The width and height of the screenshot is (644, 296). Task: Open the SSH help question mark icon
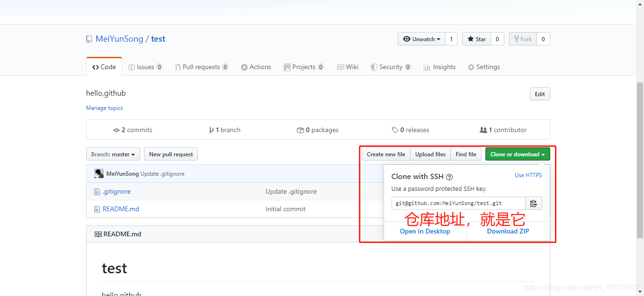pyautogui.click(x=449, y=177)
